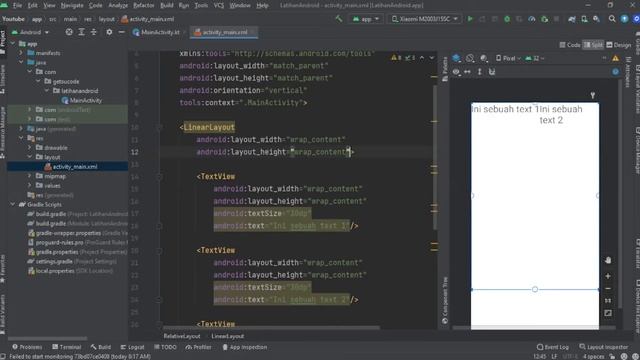Click the code editor horizontal scrollbar

(271, 327)
